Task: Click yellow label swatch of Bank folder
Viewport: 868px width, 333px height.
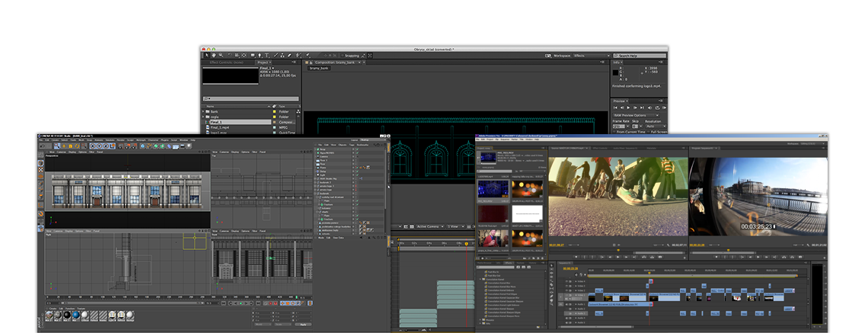Action: (x=275, y=112)
